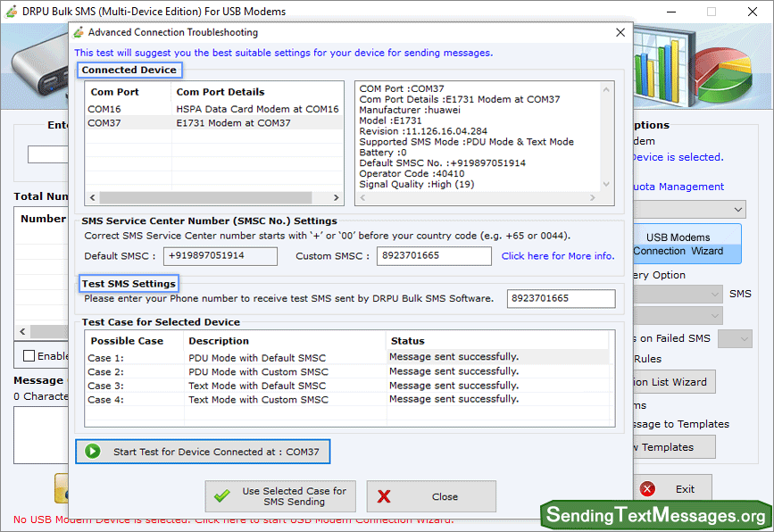
Task: Click Case 4 status Message sent successfully
Action: (x=454, y=399)
